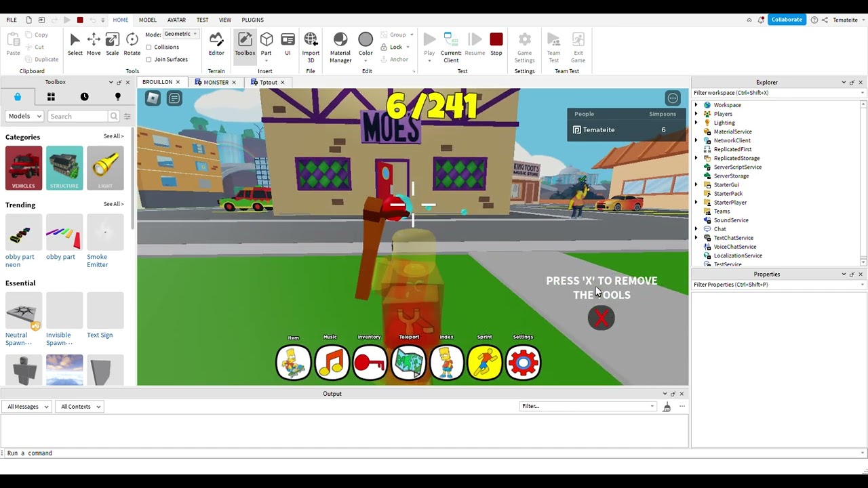The height and width of the screenshot is (488, 868).
Task: Select the STRUCTURE category thumbnail
Action: (x=64, y=168)
